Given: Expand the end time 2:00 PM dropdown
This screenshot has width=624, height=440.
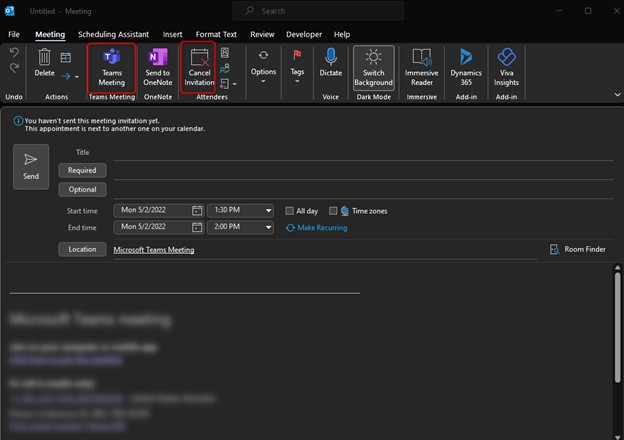Looking at the screenshot, I should tap(268, 228).
